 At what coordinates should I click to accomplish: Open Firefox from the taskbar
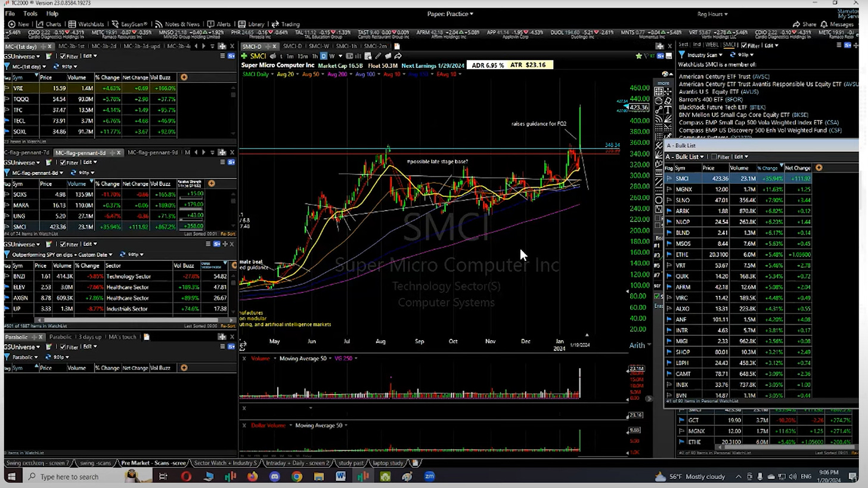[x=252, y=476]
